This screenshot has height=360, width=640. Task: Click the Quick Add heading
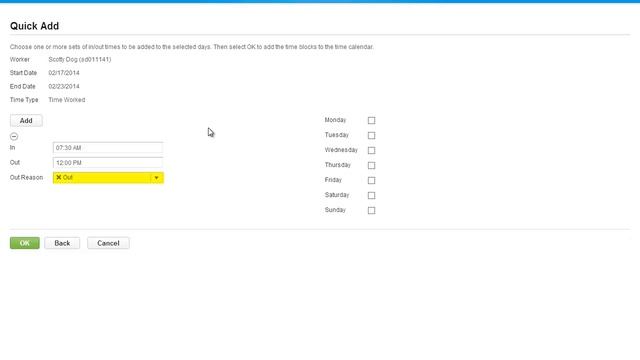tap(35, 26)
